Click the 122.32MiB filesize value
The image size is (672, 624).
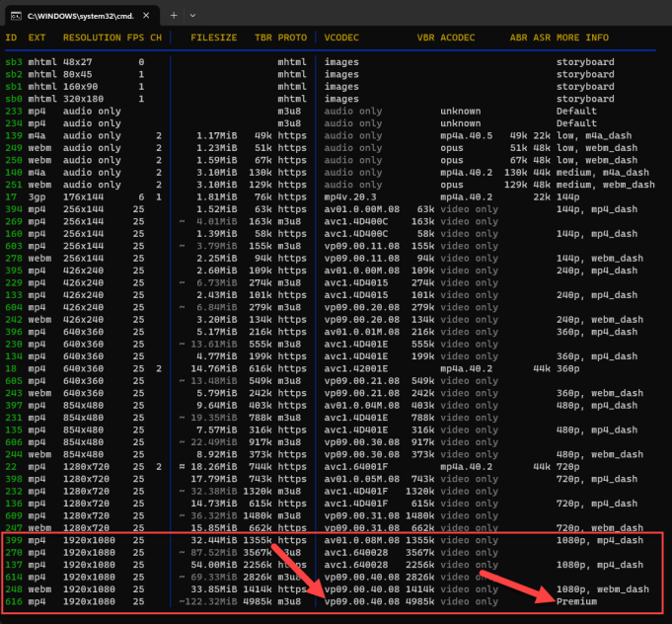point(216,601)
